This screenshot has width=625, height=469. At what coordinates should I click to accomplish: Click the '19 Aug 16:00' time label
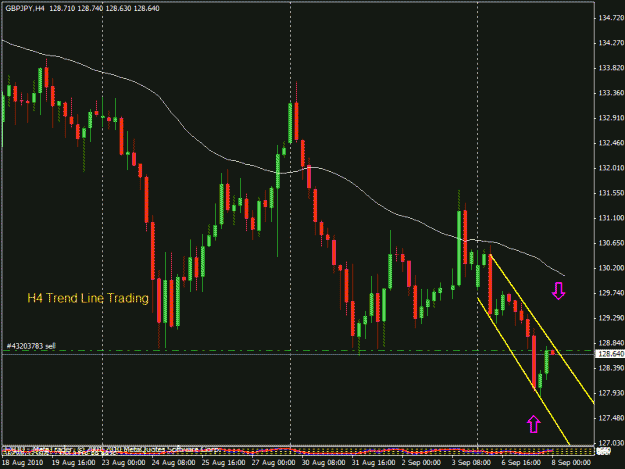[73, 463]
